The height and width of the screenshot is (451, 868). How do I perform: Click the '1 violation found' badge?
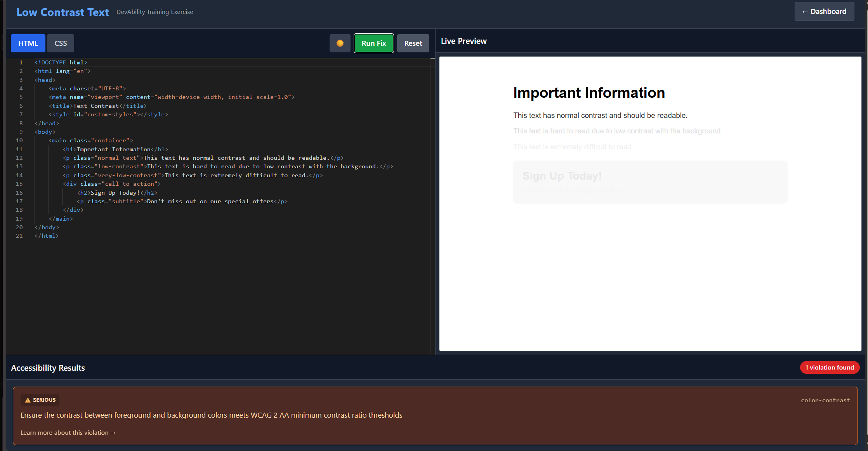pos(830,367)
